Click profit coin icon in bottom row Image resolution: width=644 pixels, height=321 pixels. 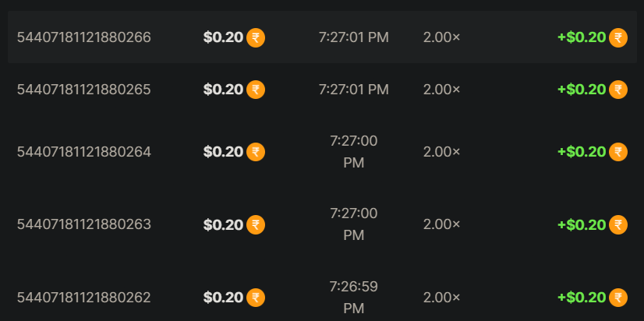click(618, 298)
